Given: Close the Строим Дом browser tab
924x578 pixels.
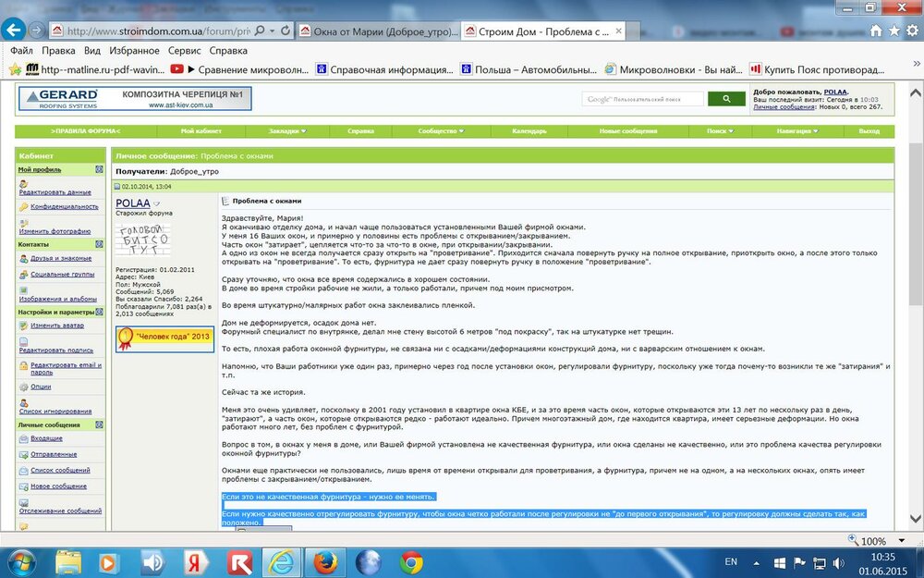Looking at the screenshot, I should [x=619, y=31].
